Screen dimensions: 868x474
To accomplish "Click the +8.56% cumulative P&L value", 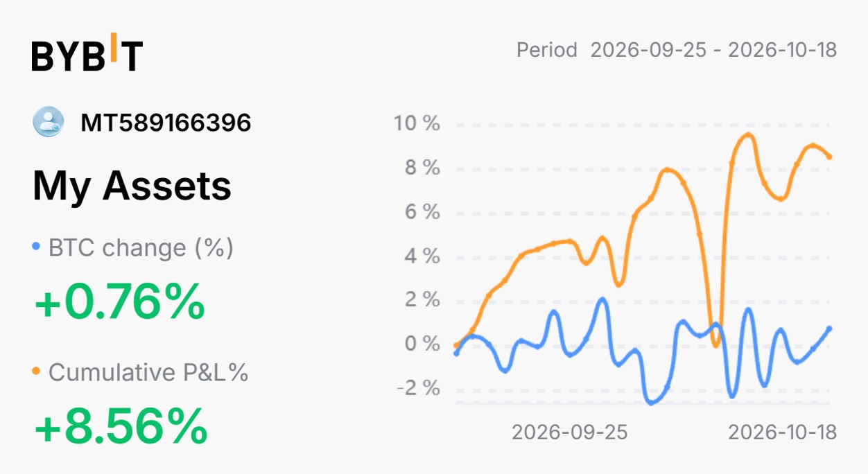I will point(121,425).
